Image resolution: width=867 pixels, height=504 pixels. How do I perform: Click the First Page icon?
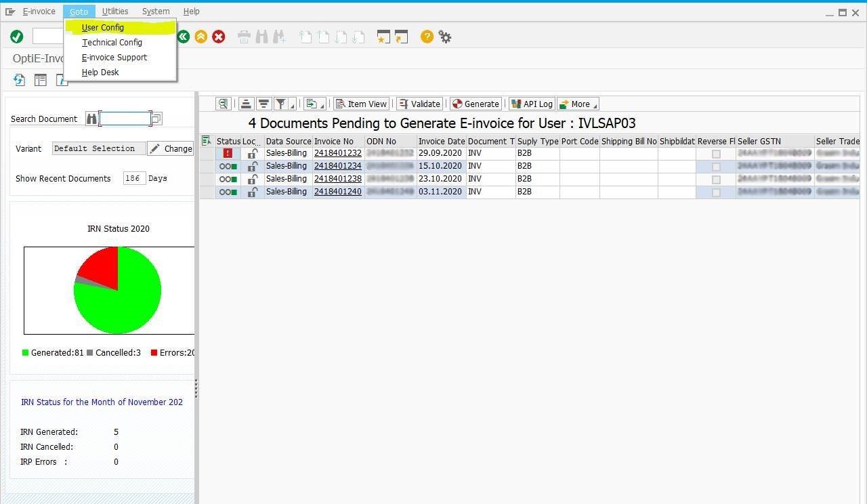pos(305,37)
